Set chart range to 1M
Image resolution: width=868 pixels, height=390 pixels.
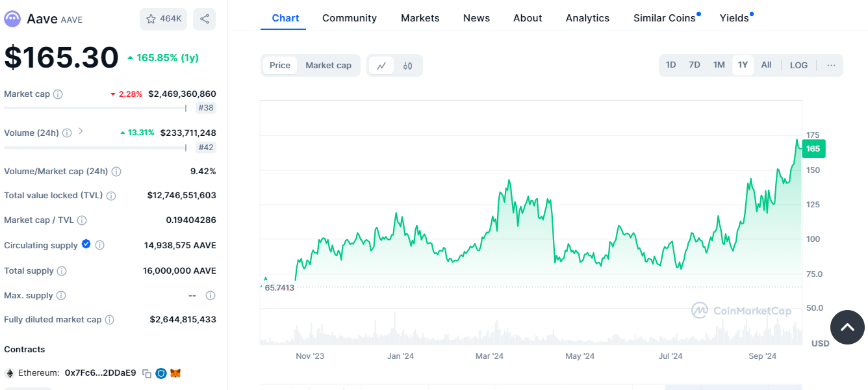pyautogui.click(x=719, y=65)
